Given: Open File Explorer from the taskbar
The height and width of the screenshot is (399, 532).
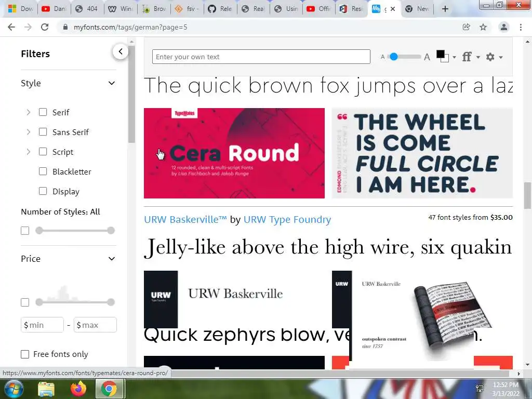Looking at the screenshot, I should (x=46, y=389).
